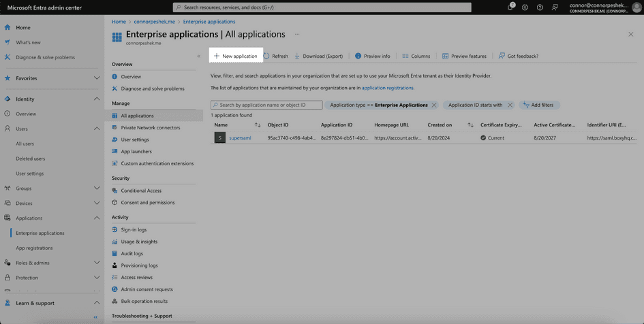Open the settings gear in header
The height and width of the screenshot is (324, 644).
click(x=525, y=7)
